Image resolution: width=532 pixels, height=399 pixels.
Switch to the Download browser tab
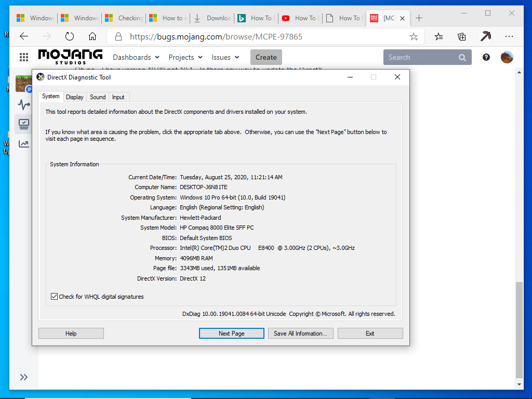(212, 18)
